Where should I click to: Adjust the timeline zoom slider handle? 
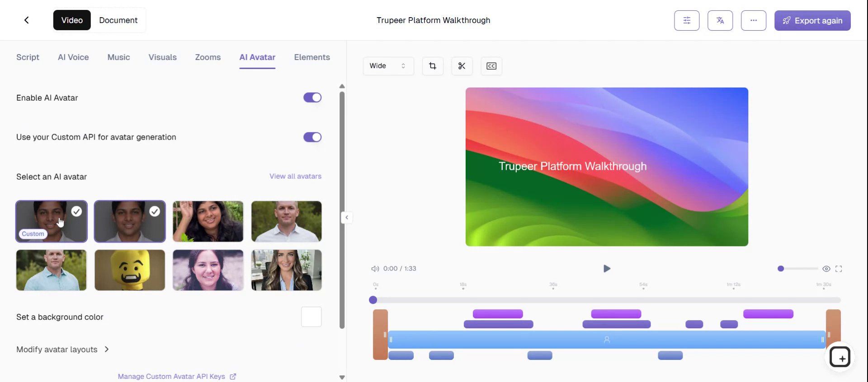[781, 269]
